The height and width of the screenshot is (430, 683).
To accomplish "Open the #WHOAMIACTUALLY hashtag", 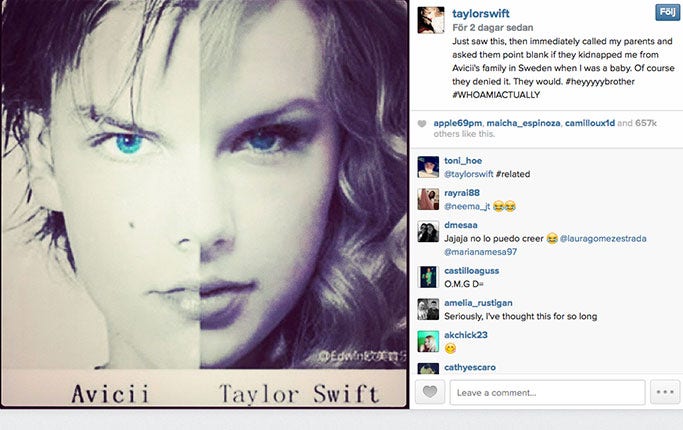I will click(x=496, y=95).
